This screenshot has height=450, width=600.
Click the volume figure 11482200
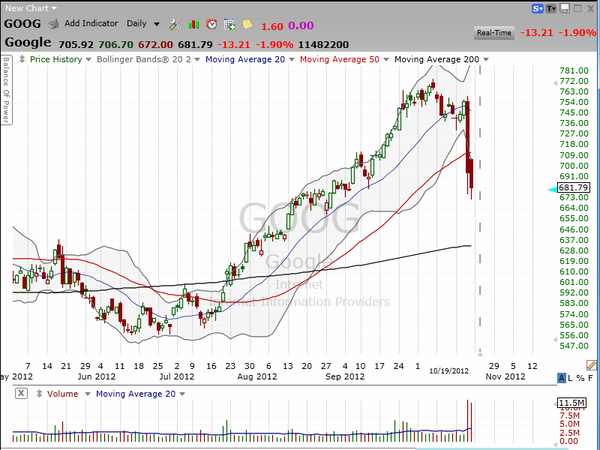point(323,45)
